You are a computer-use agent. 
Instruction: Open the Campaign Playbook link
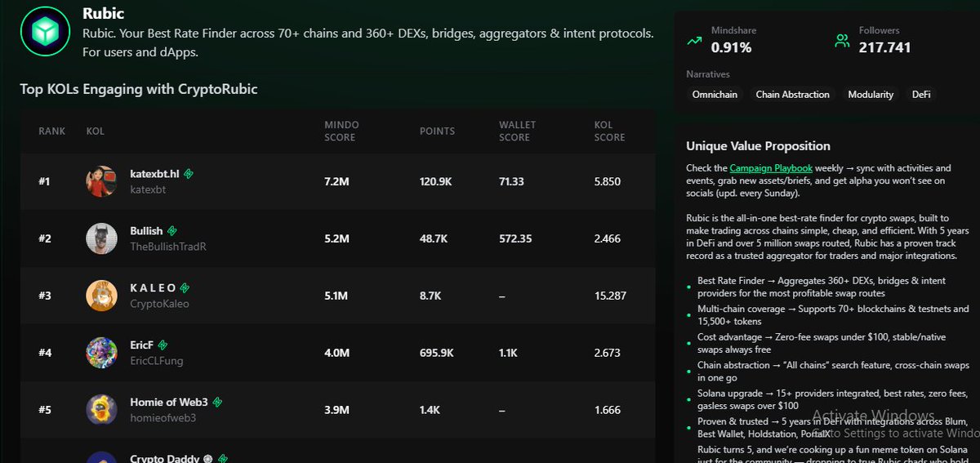(770, 168)
